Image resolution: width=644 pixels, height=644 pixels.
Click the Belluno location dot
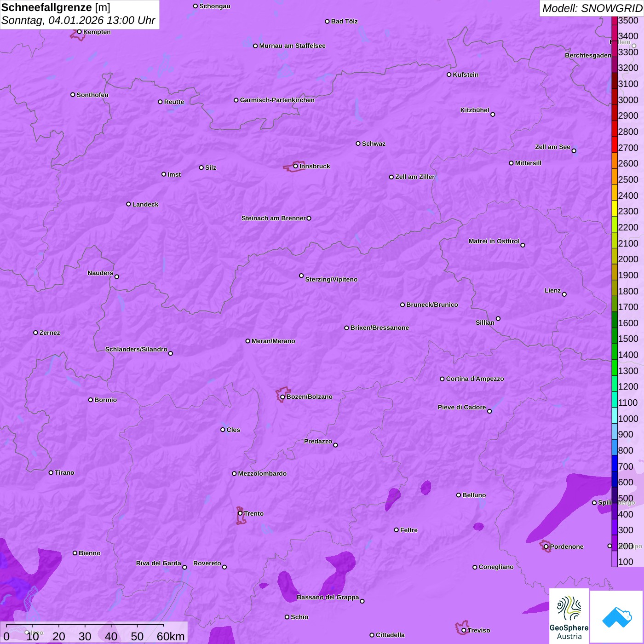[x=458, y=495]
